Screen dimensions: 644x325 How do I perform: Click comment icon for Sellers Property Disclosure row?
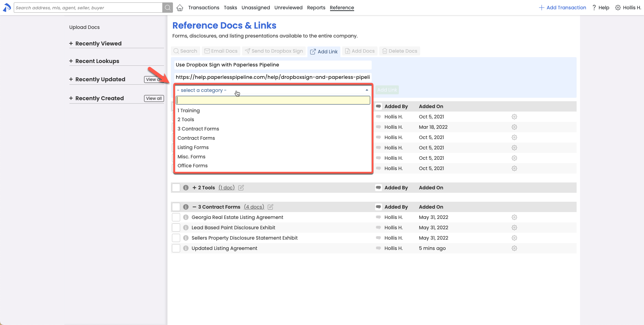click(x=378, y=238)
